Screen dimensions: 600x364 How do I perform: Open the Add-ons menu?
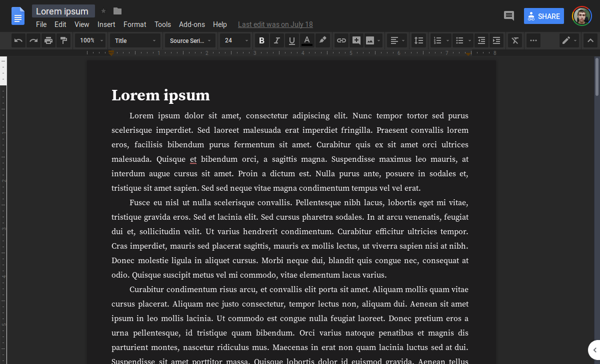[x=191, y=24]
